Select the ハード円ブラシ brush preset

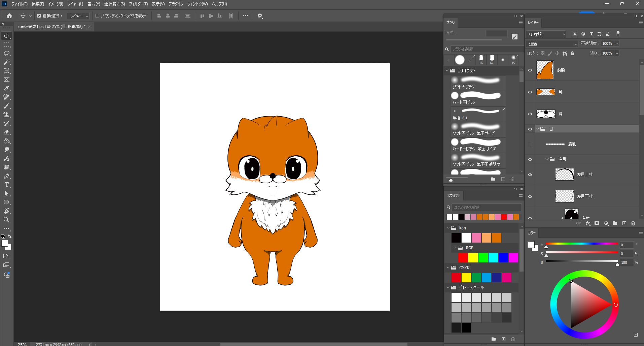click(x=478, y=98)
